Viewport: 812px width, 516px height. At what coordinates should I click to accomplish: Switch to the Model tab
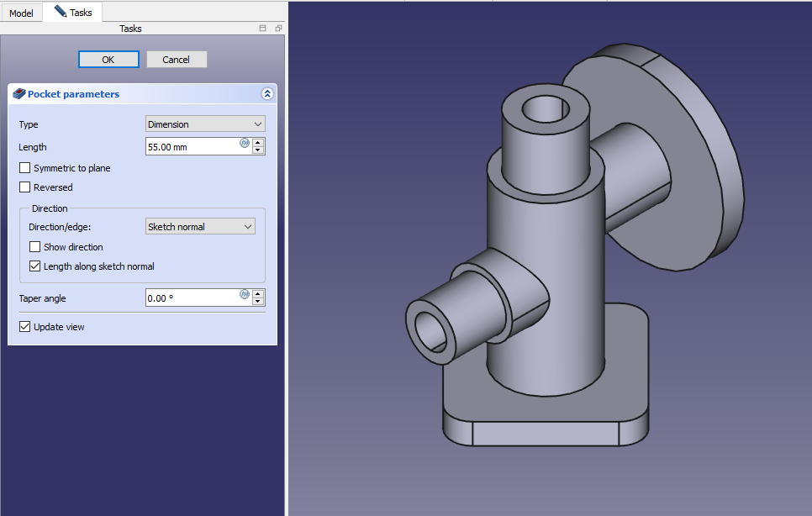tap(21, 13)
